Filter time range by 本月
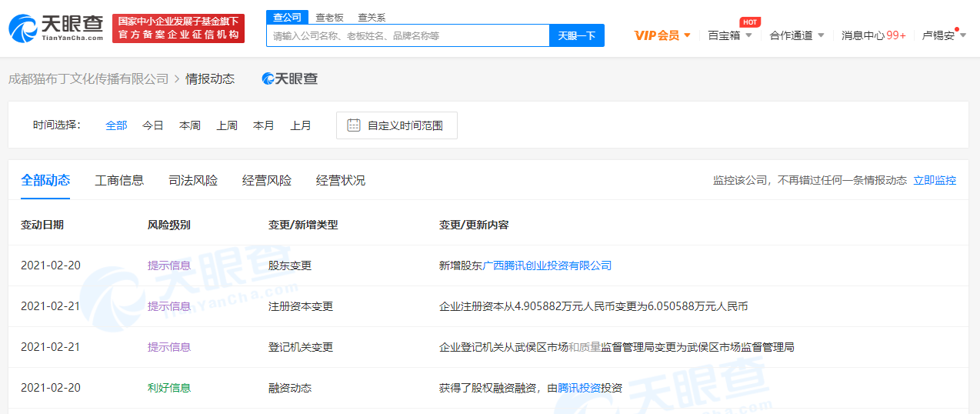The width and height of the screenshot is (980, 414). [x=264, y=125]
